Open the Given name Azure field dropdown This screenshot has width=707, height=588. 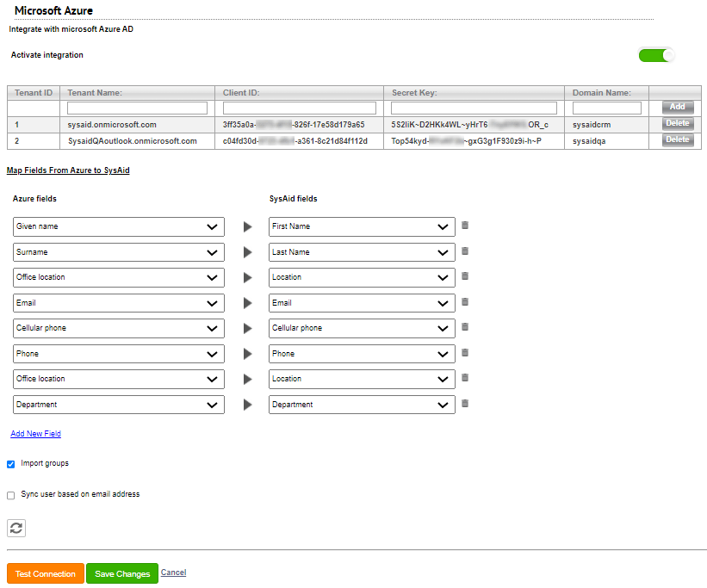coord(119,226)
